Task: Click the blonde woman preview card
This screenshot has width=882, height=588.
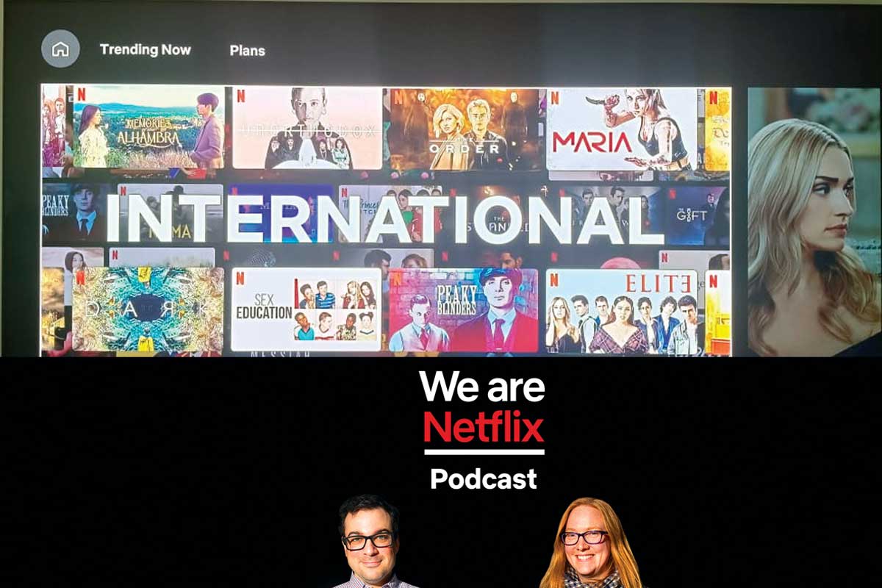Action: pyautogui.click(x=814, y=222)
